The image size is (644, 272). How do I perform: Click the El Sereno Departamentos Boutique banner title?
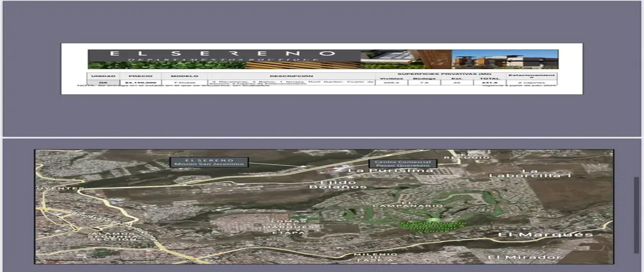223,56
